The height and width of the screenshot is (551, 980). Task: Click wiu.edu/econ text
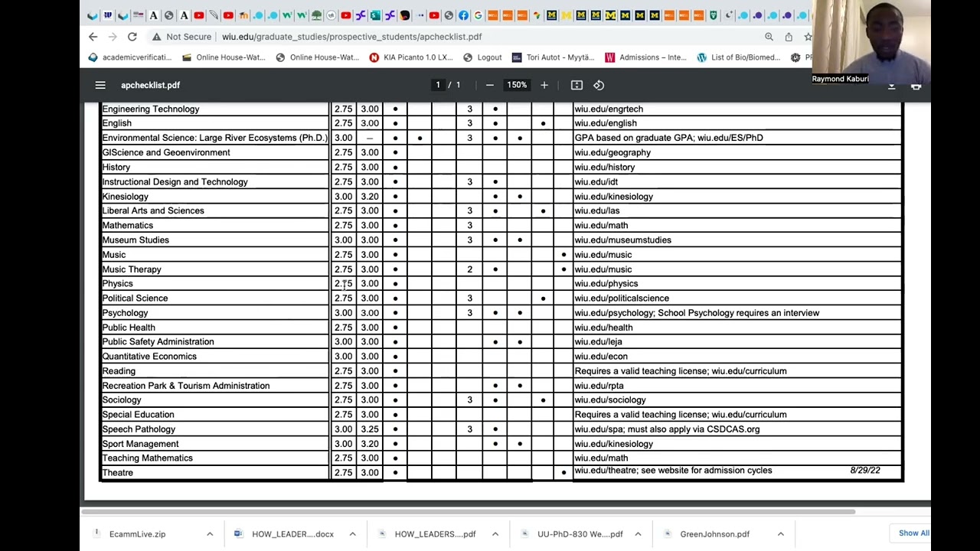pyautogui.click(x=601, y=357)
